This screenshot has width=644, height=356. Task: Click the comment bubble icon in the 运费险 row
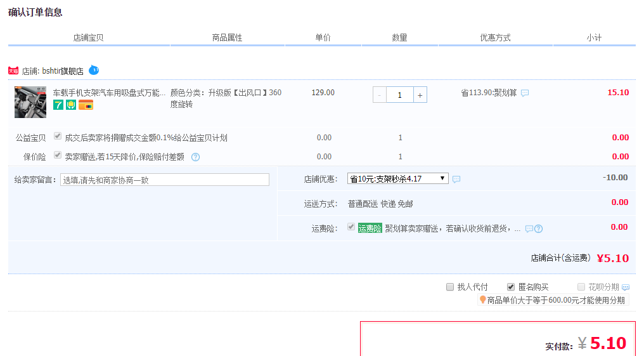pyautogui.click(x=529, y=229)
